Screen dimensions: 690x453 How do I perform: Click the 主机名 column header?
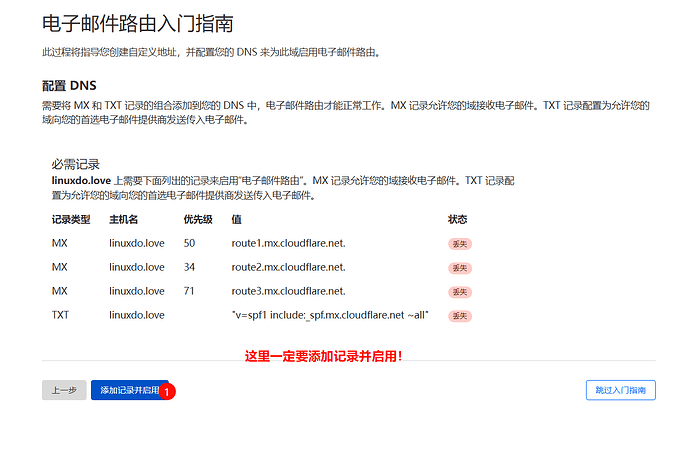(x=124, y=219)
